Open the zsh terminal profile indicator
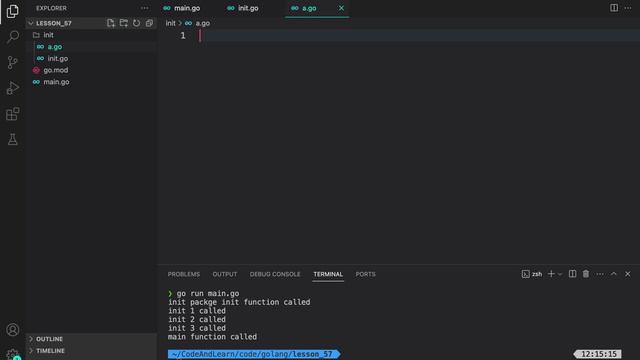 (x=532, y=274)
